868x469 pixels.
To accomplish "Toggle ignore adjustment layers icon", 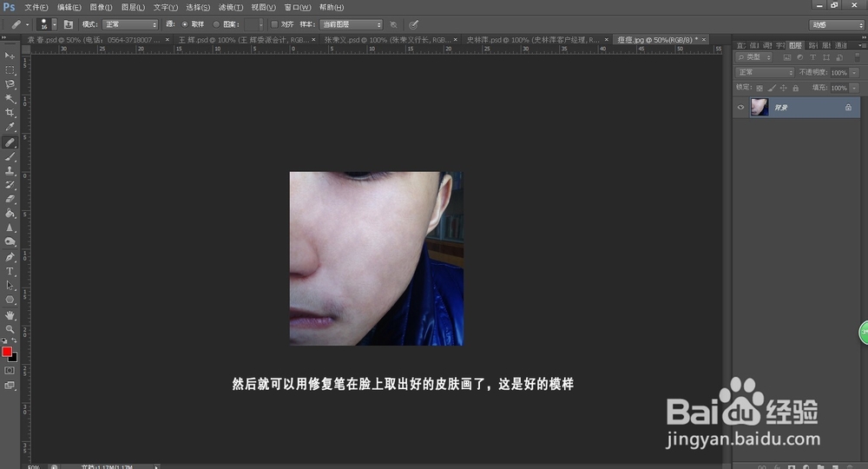I will click(x=393, y=24).
